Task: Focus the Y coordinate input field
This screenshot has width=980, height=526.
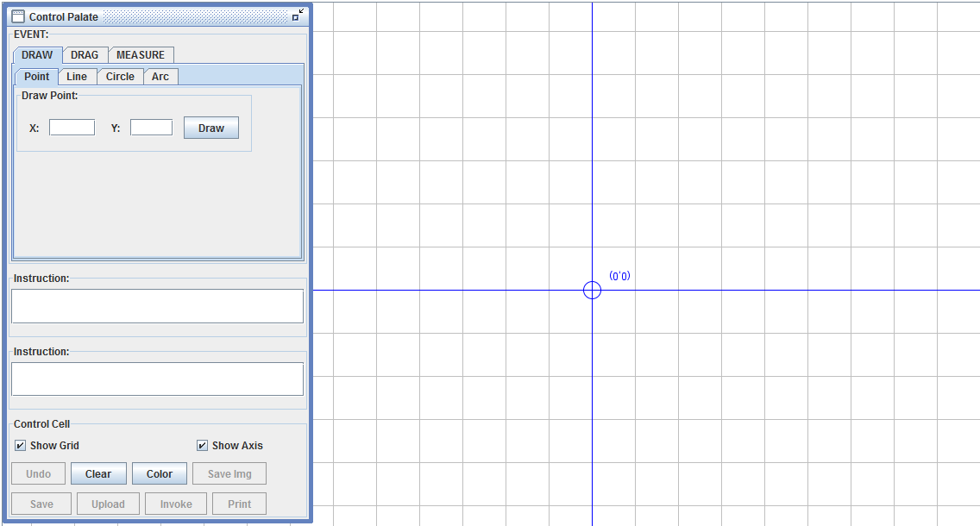Action: [151, 128]
